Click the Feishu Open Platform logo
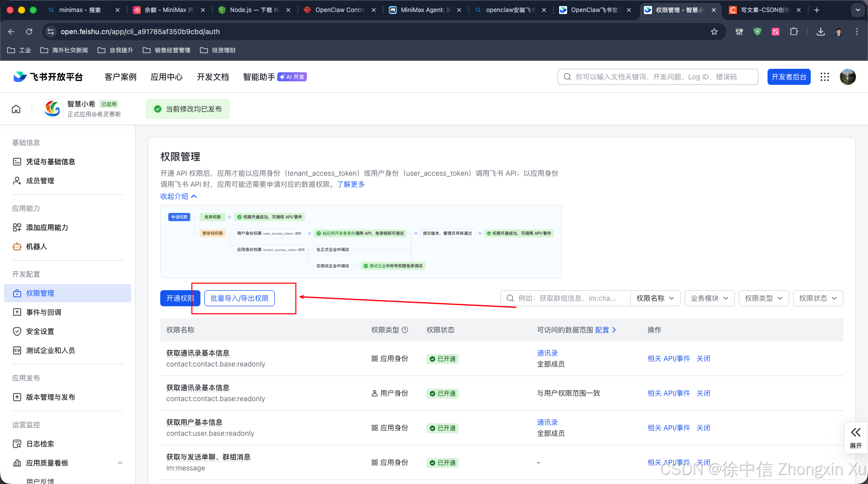The height and width of the screenshot is (484, 868). point(48,77)
